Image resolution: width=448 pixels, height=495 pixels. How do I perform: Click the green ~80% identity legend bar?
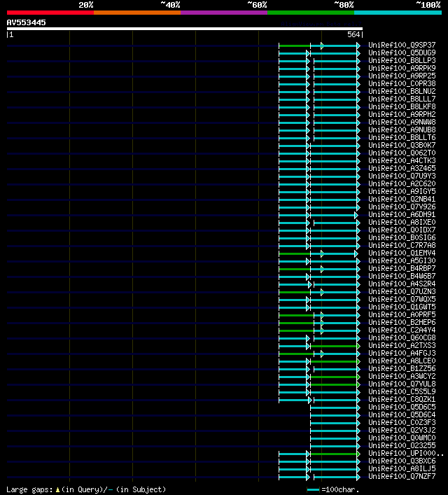click(311, 13)
